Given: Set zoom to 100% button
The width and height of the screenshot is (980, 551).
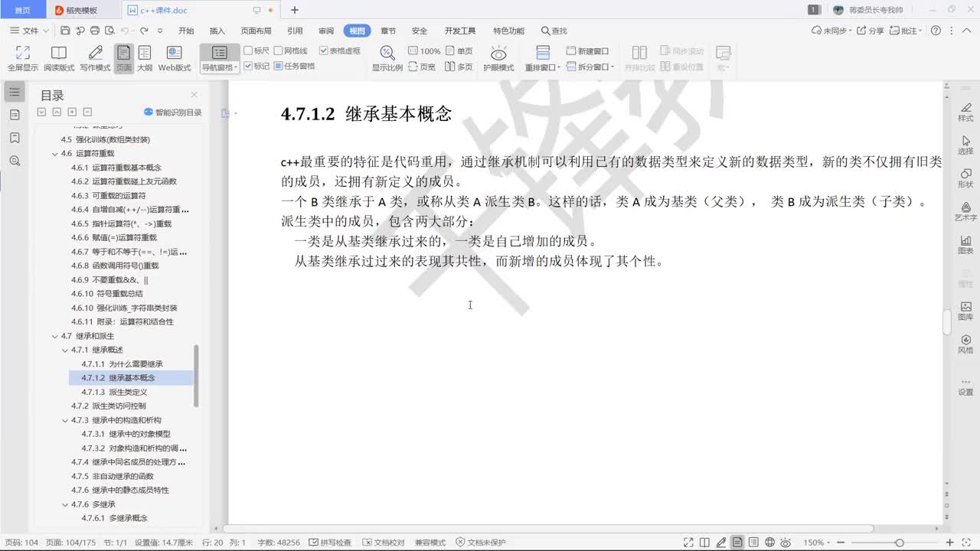Looking at the screenshot, I should [424, 51].
